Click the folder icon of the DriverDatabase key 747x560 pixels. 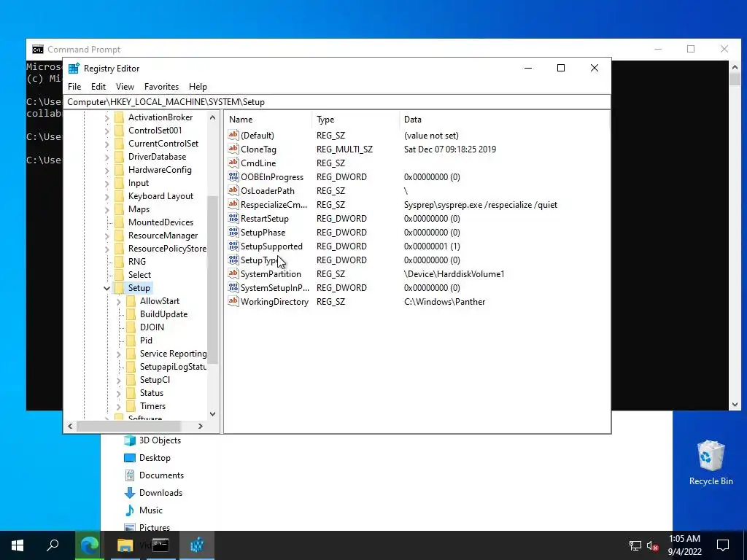[119, 157]
